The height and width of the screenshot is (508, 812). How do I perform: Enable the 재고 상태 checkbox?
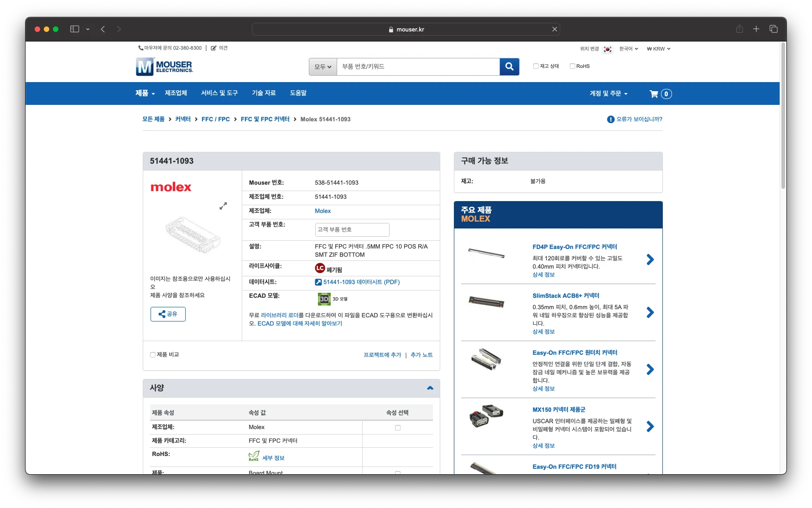536,66
